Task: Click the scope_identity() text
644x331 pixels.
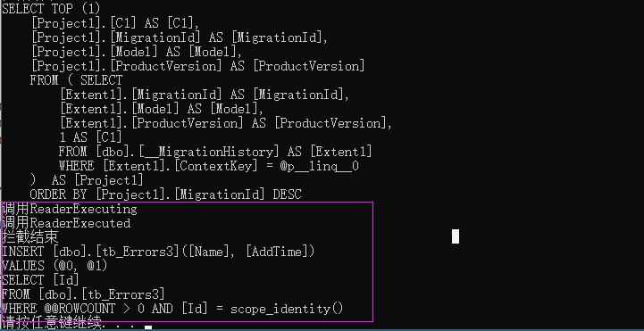Action: (287, 309)
